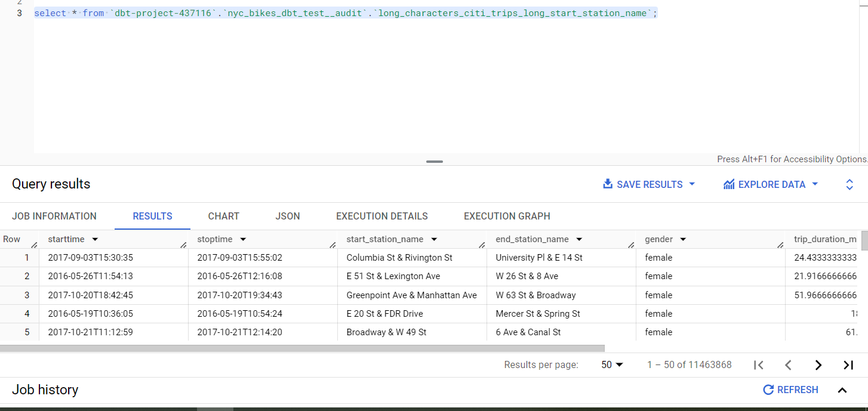Click the Save Results download icon
868x411 pixels.
[x=608, y=184]
